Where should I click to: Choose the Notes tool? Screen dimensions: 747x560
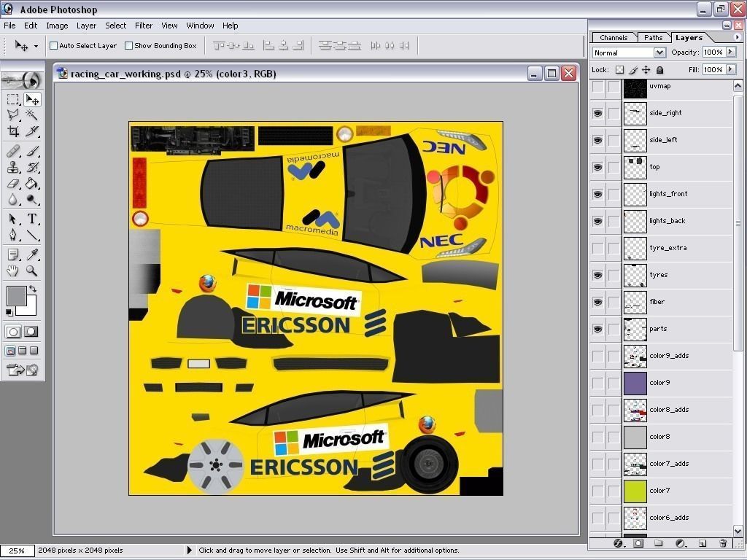point(13,254)
